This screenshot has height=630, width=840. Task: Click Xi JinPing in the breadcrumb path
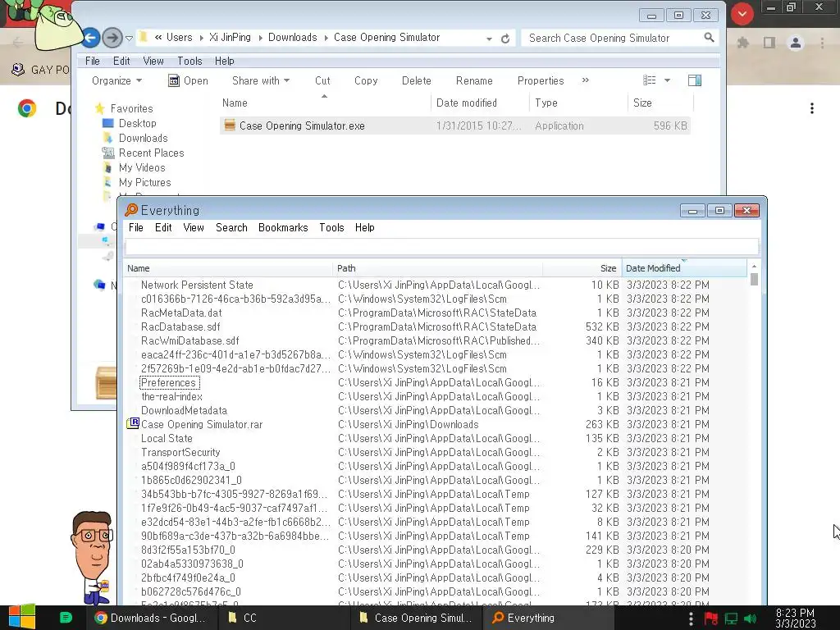230,38
